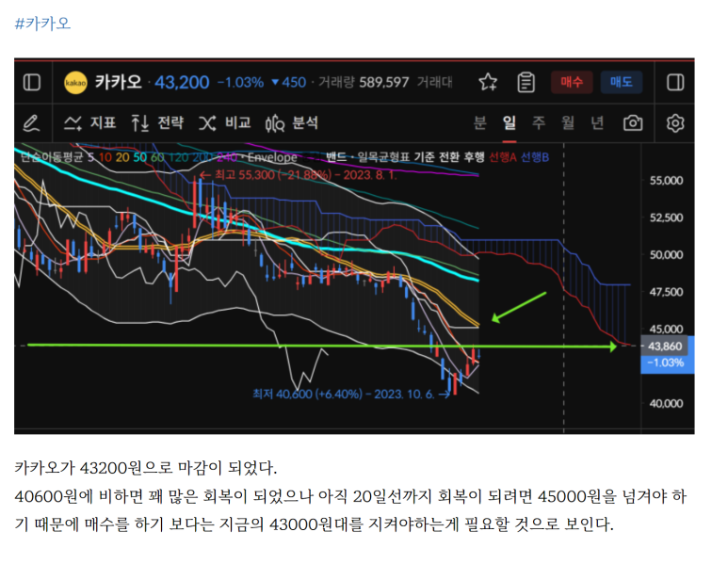Image resolution: width=728 pixels, height=564 pixels.
Task: Open the #카카오 hashtag link
Action: (42, 24)
